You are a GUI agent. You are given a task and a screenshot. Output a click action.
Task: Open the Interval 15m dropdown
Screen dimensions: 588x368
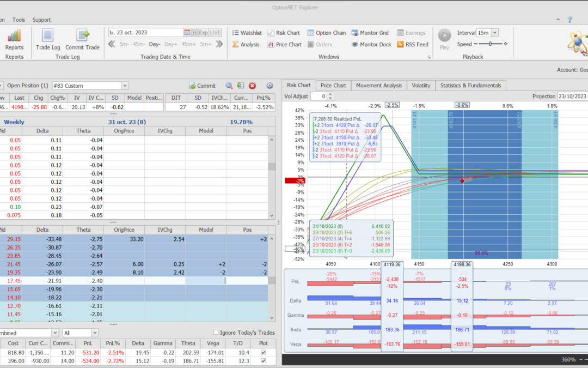[494, 33]
